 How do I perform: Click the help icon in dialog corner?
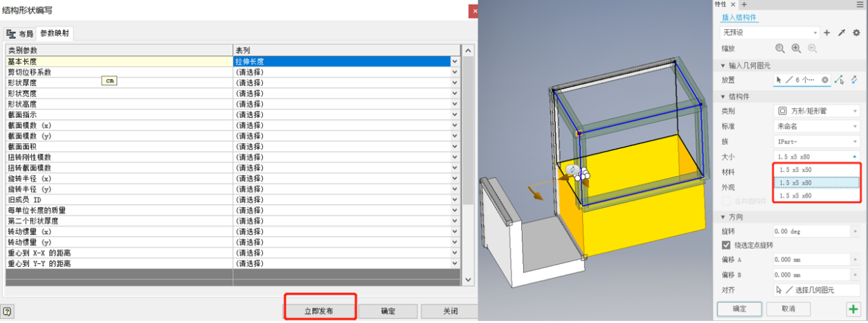[6, 312]
